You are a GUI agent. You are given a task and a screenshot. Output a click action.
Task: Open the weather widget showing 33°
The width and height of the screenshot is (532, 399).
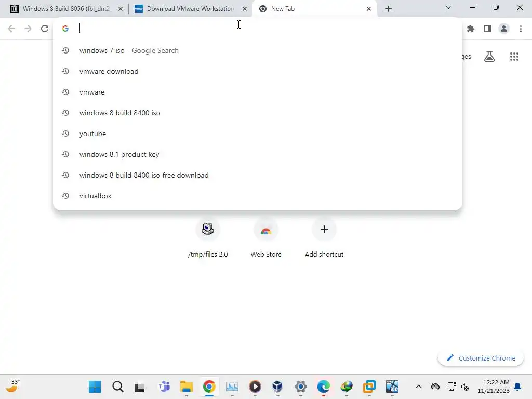pos(13,386)
